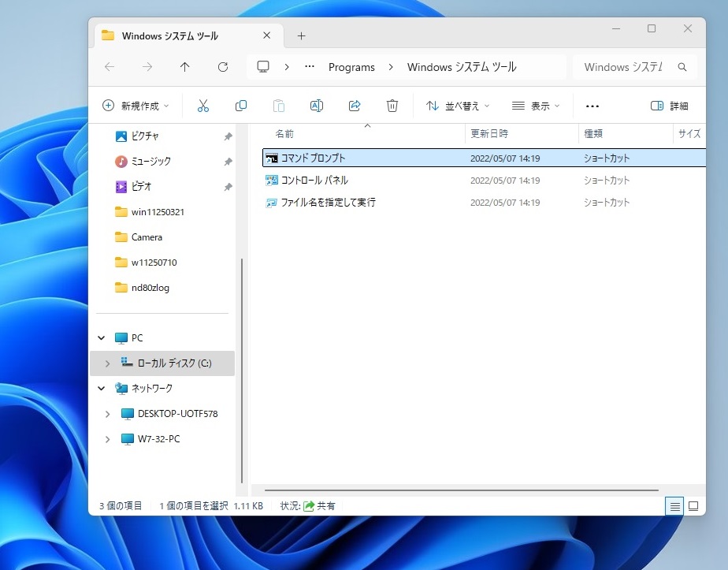Image resolution: width=728 pixels, height=570 pixels.
Task: Click the Rename icon in toolbar
Action: click(x=317, y=106)
